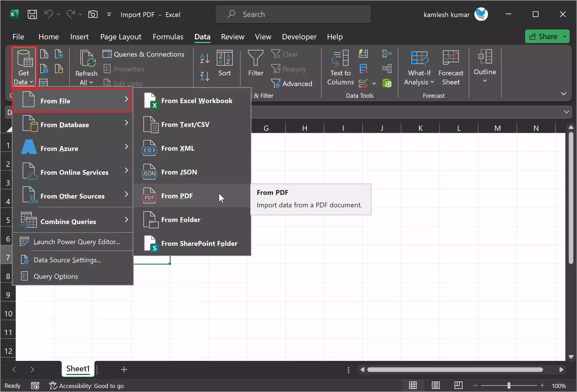This screenshot has width=577, height=392.
Task: Click the From Web ribbon icon
Action: point(44,69)
